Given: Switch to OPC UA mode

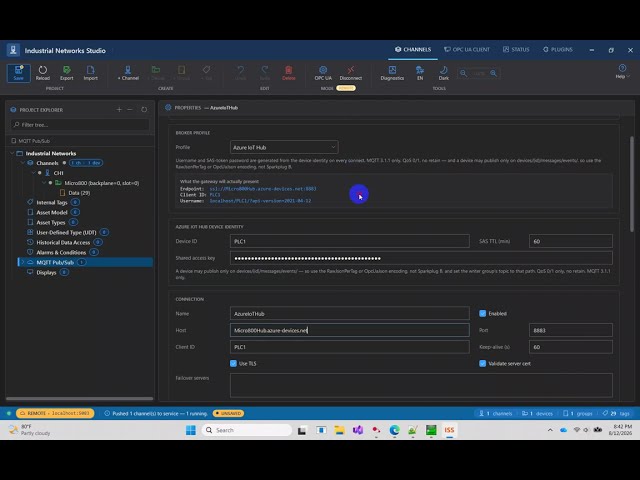Looking at the screenshot, I should point(323,73).
